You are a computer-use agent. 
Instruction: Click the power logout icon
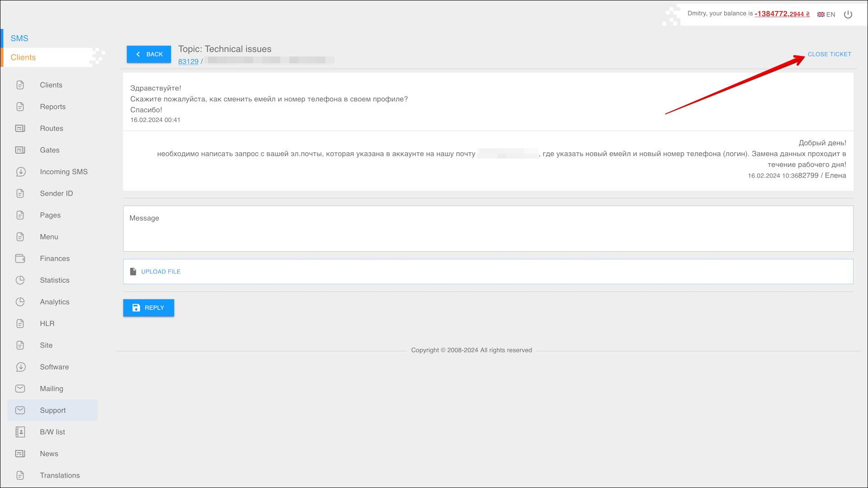point(848,14)
